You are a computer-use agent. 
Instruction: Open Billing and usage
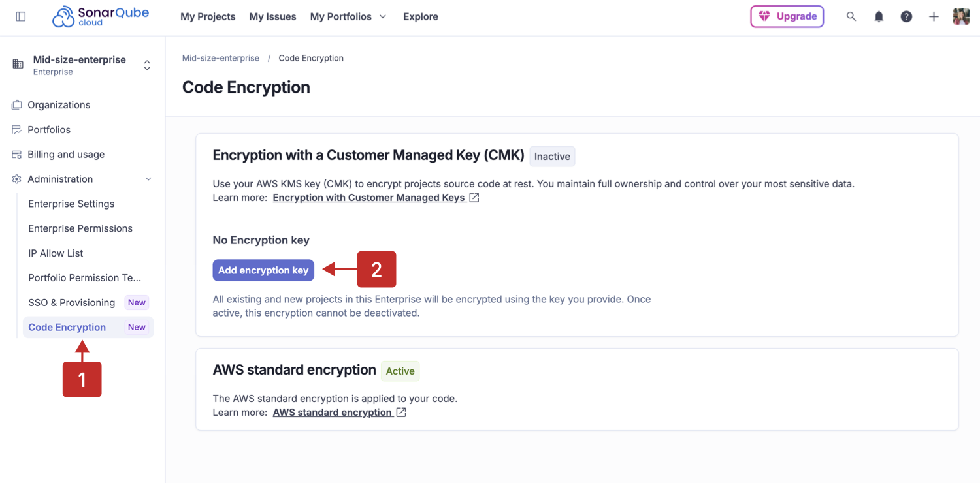pyautogui.click(x=66, y=154)
